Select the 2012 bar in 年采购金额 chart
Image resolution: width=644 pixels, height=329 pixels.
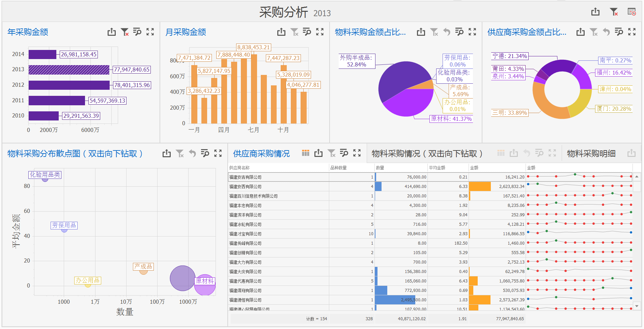pos(69,85)
